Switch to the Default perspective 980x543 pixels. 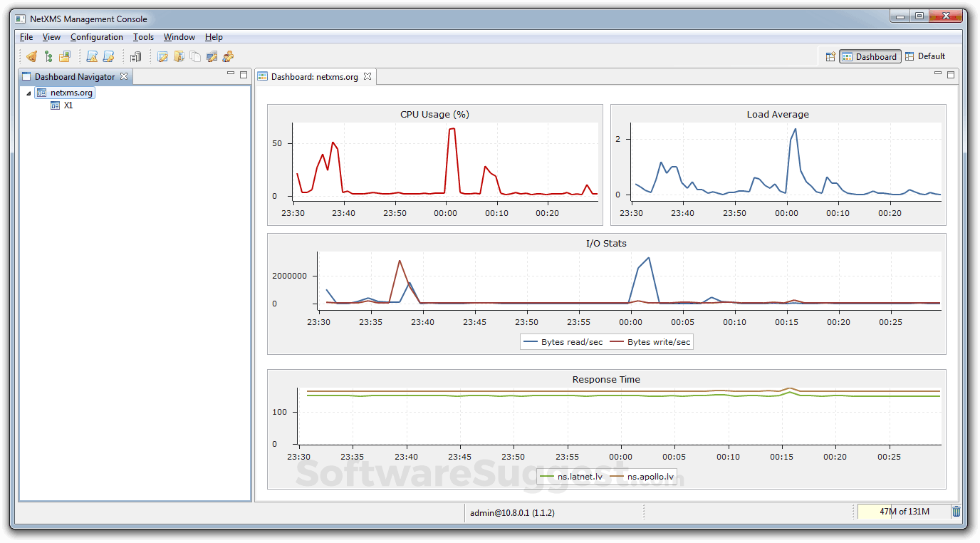(x=925, y=56)
